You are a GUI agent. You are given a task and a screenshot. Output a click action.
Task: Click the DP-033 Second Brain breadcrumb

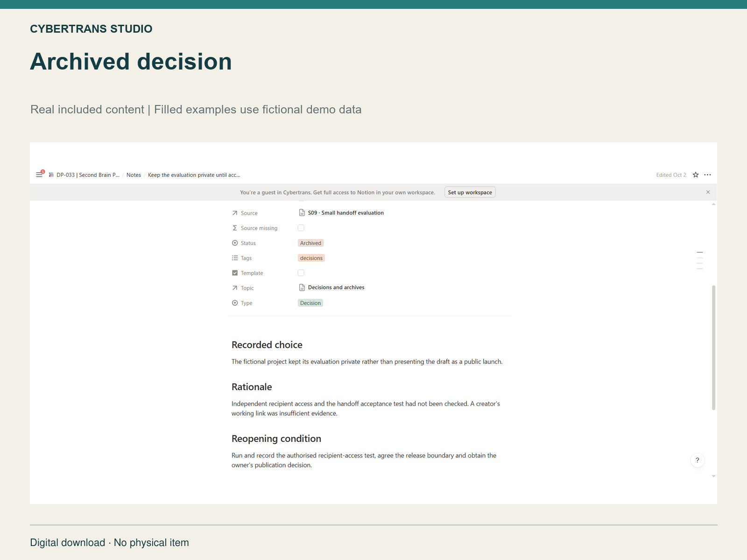point(88,175)
